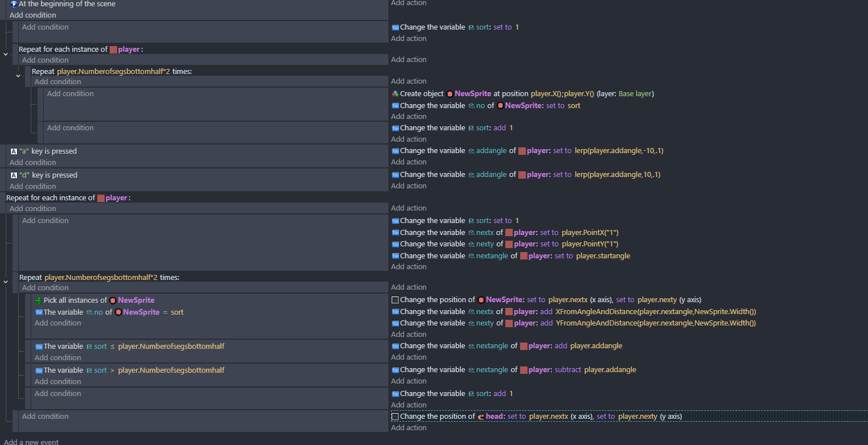The height and width of the screenshot is (445, 868).
Task: Click the NewSprite icon in Create object action
Action: click(x=450, y=94)
